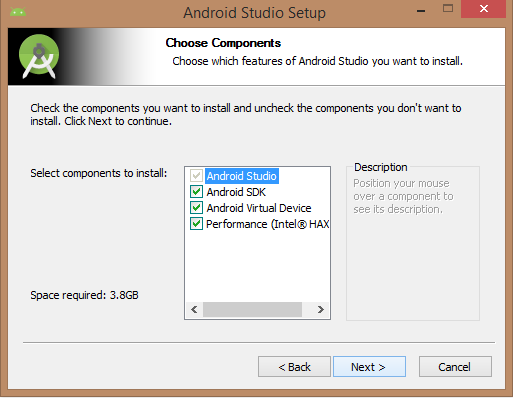This screenshot has height=398, width=513.
Task: Maximize the Android Studio Setup window
Action: (448, 9)
